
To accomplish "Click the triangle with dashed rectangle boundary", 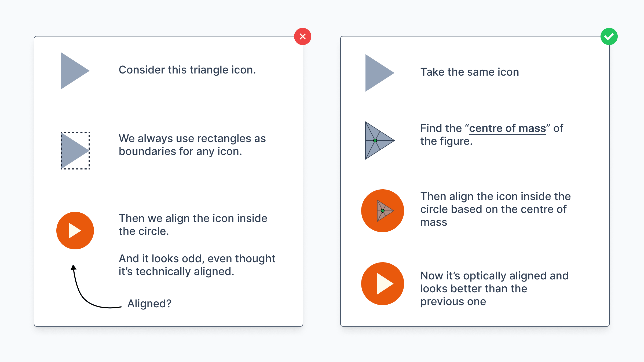I will pyautogui.click(x=75, y=151).
